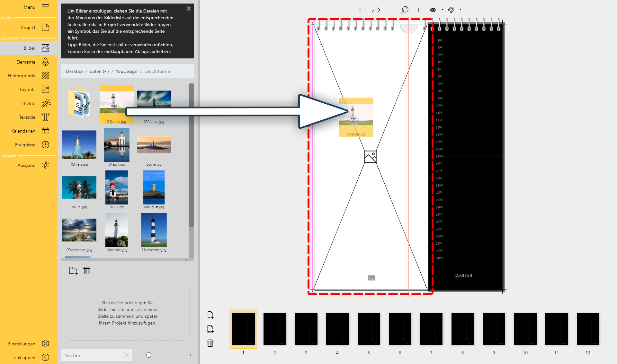
Task: Click the redo arrow in toolbar
Action: pyautogui.click(x=376, y=10)
